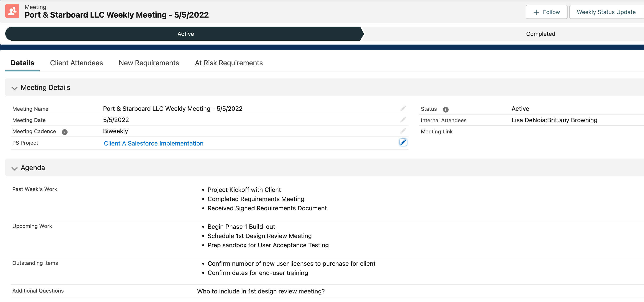This screenshot has height=302, width=644.
Task: Open the New Requirements tab
Action: point(149,63)
